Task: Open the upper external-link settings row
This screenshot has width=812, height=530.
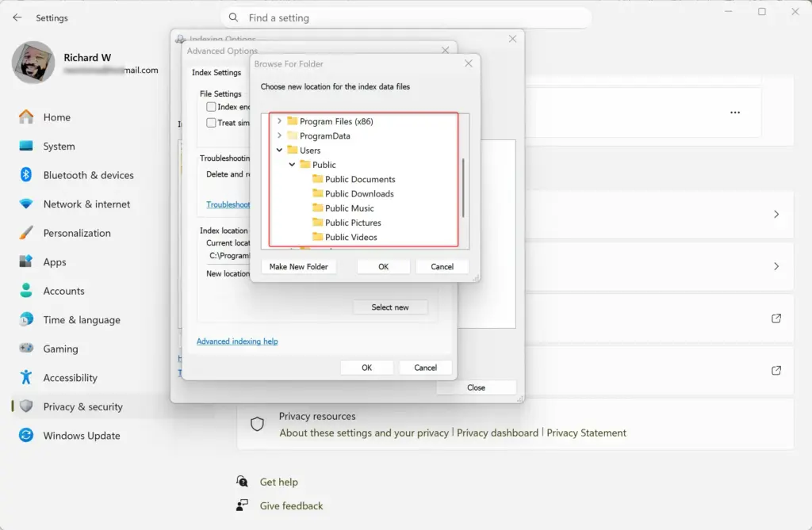Action: coord(659,318)
